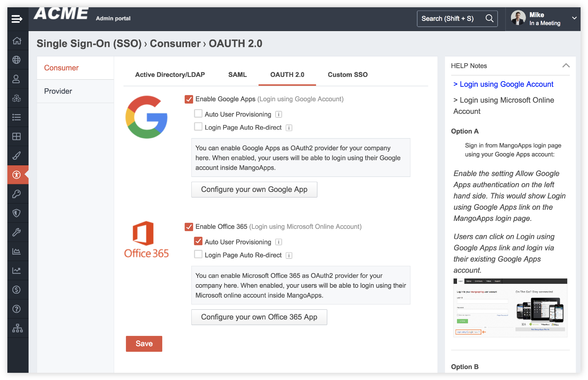Expand the user menu dropdown arrow
588x380 pixels.
(574, 18)
